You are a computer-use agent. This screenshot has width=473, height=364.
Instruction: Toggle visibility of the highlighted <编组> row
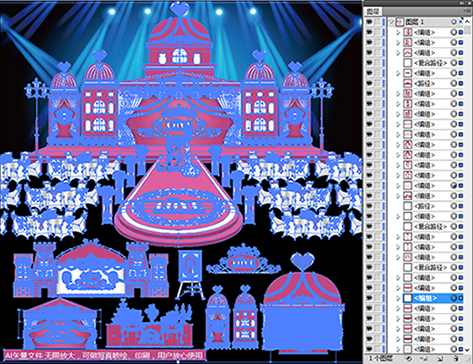369,298
